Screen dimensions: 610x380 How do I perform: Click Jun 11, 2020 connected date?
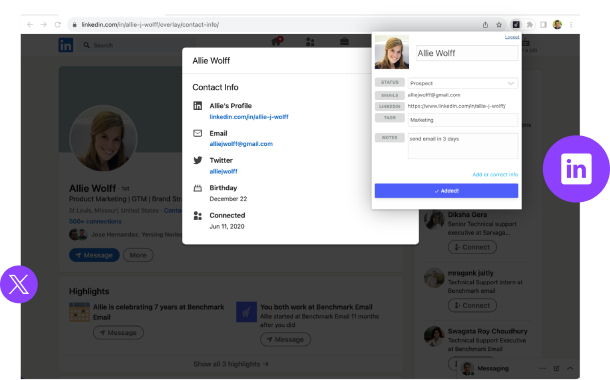(227, 226)
